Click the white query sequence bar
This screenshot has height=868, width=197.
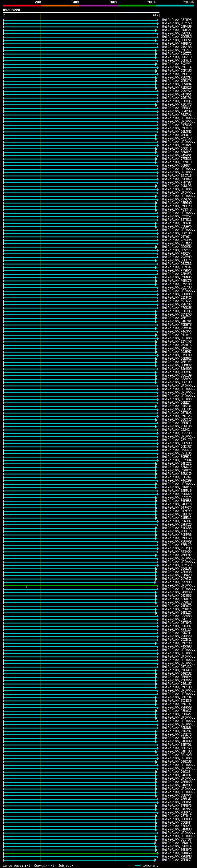81,13
